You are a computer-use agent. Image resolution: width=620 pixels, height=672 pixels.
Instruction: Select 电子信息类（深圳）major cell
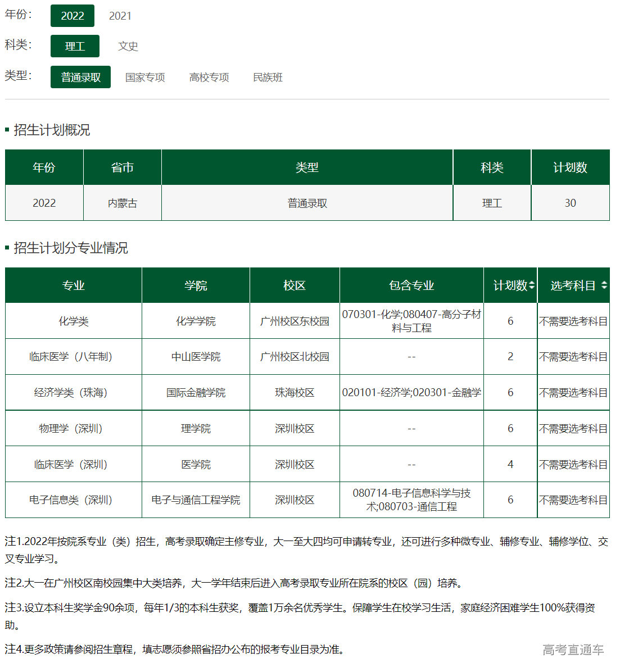pyautogui.click(x=74, y=500)
